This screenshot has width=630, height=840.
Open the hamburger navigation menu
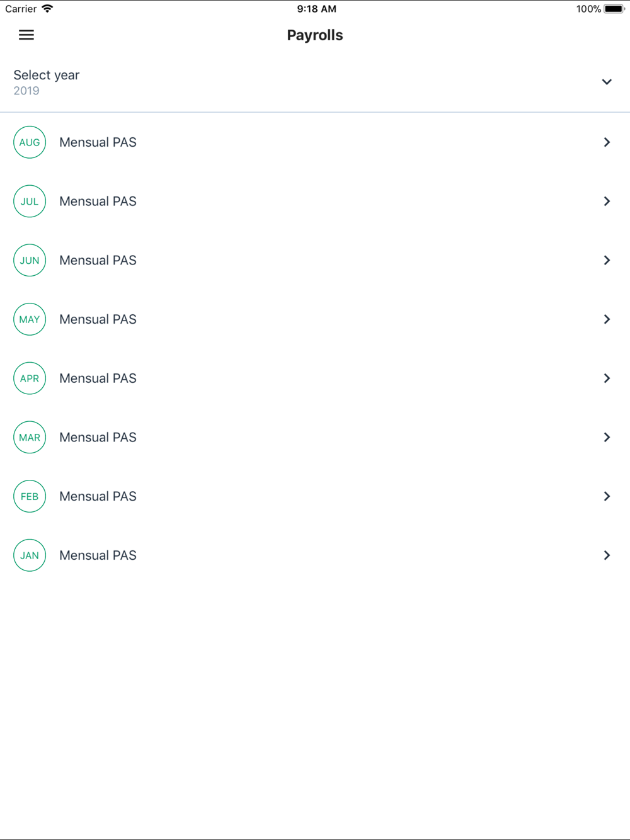(26, 35)
